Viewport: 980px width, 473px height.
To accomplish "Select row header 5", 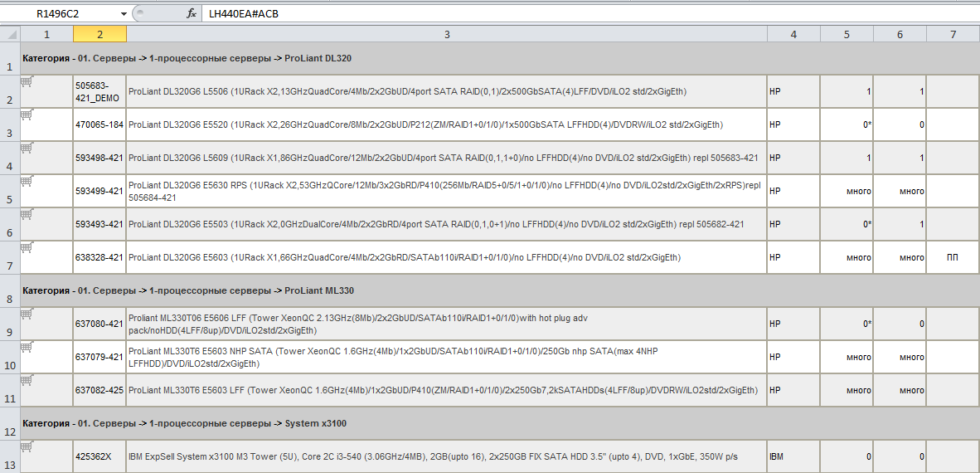I will (x=10, y=192).
